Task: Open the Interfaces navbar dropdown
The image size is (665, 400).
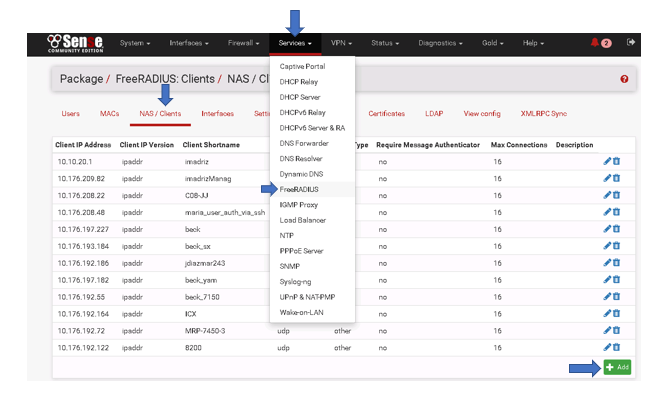Action: [x=189, y=43]
